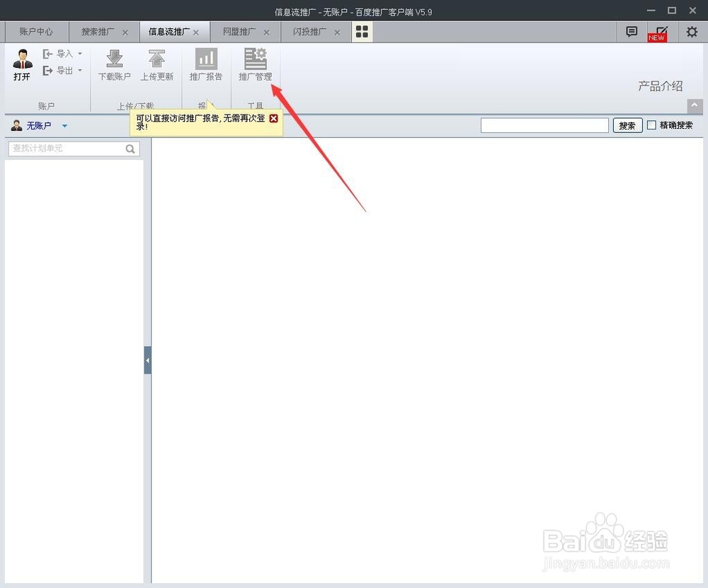Image resolution: width=708 pixels, height=588 pixels.
Task: Click the 搜索 button
Action: click(627, 125)
